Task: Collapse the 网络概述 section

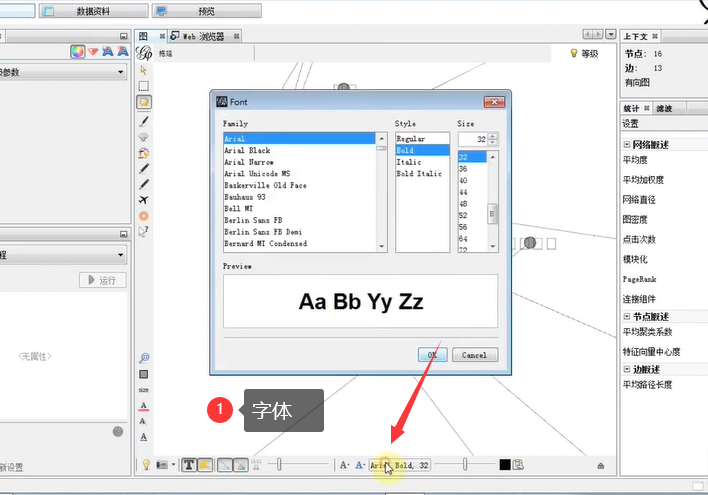Action: pyautogui.click(x=627, y=145)
